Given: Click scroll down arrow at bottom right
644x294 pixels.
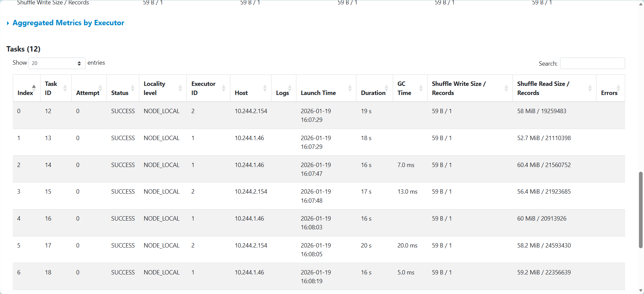Looking at the screenshot, I should tap(641, 290).
